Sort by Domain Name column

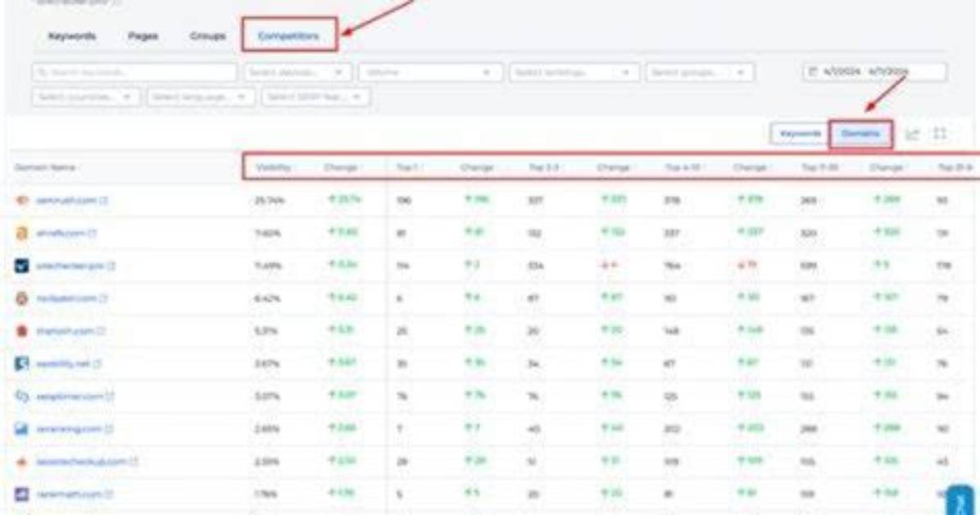[45, 168]
